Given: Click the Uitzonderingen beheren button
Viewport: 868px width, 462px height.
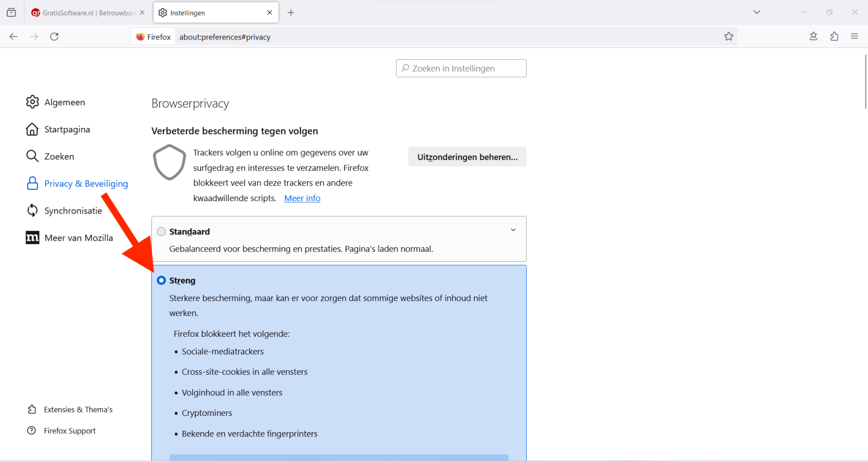Looking at the screenshot, I should (467, 157).
